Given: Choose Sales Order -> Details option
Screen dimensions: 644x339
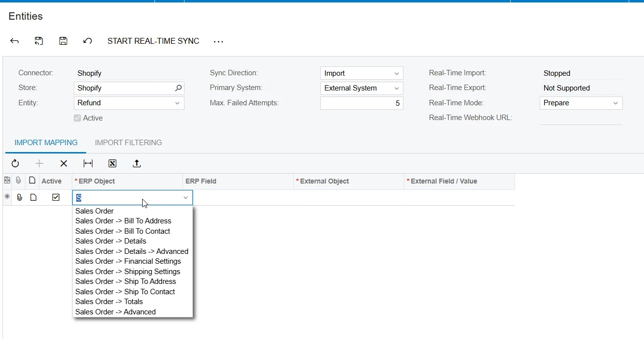Looking at the screenshot, I should 133,241.
